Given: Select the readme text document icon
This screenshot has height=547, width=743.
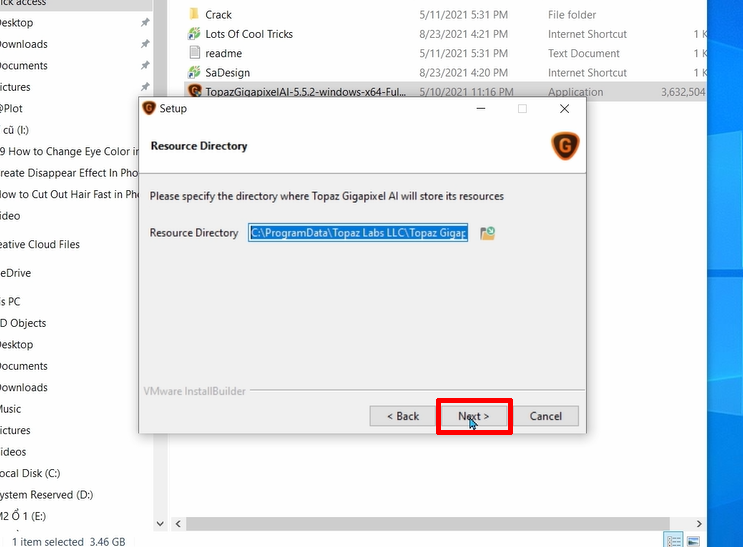Looking at the screenshot, I should 194,53.
